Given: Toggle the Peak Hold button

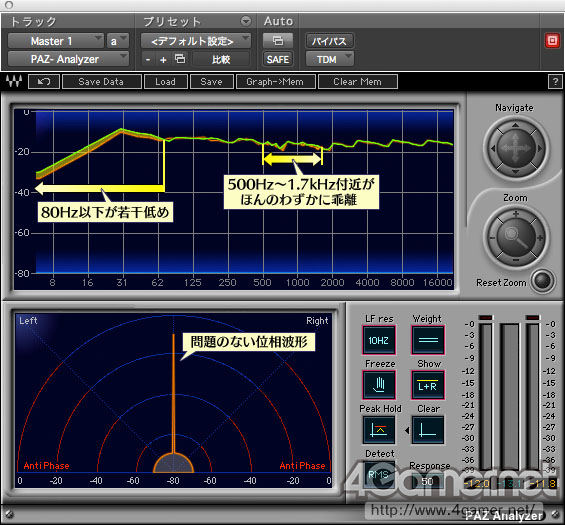Looking at the screenshot, I should click(x=379, y=430).
